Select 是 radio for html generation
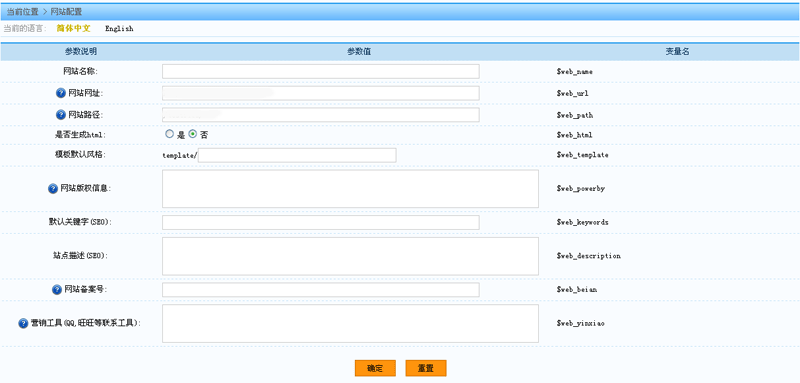 pyautogui.click(x=169, y=134)
